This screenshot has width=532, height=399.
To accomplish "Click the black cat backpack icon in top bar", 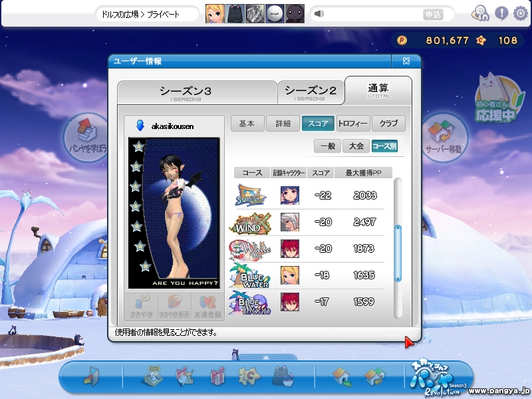I will [x=235, y=14].
